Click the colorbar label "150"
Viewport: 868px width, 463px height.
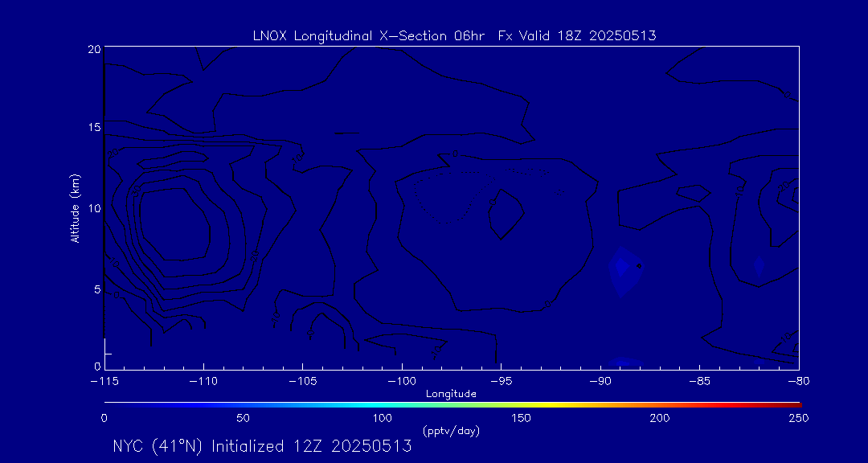pyautogui.click(x=522, y=418)
